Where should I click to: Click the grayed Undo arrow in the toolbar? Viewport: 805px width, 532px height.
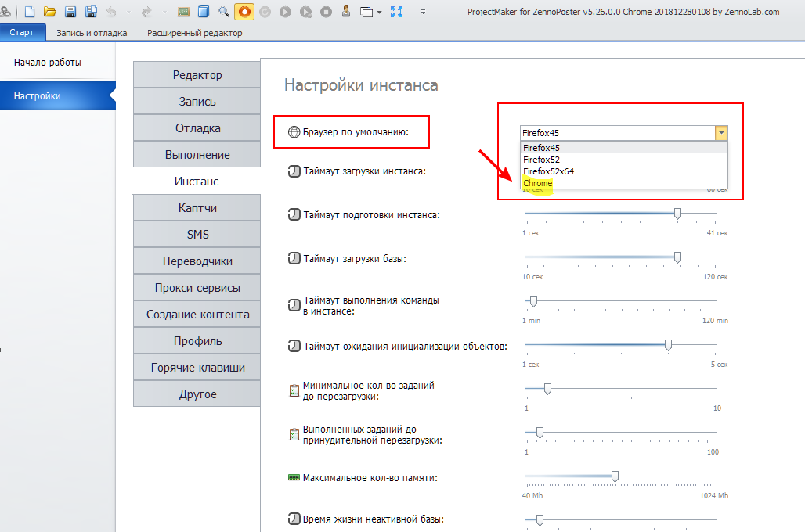click(111, 11)
